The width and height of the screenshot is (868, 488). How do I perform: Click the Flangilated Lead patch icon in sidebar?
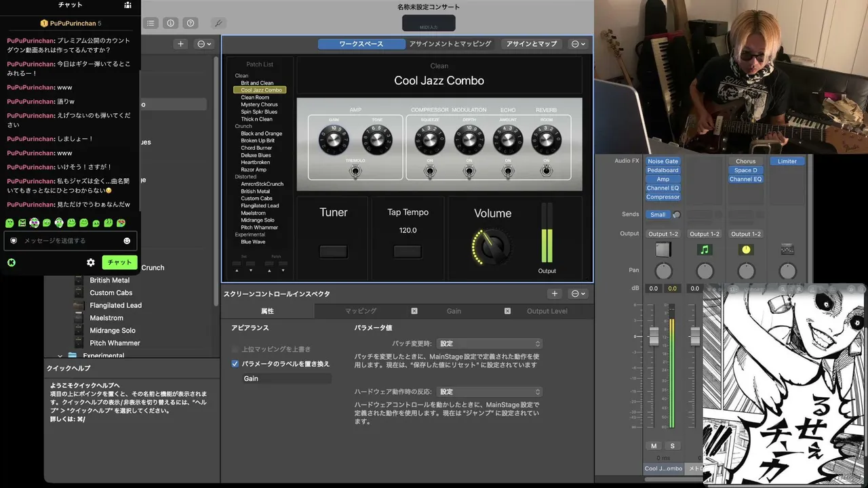point(79,306)
